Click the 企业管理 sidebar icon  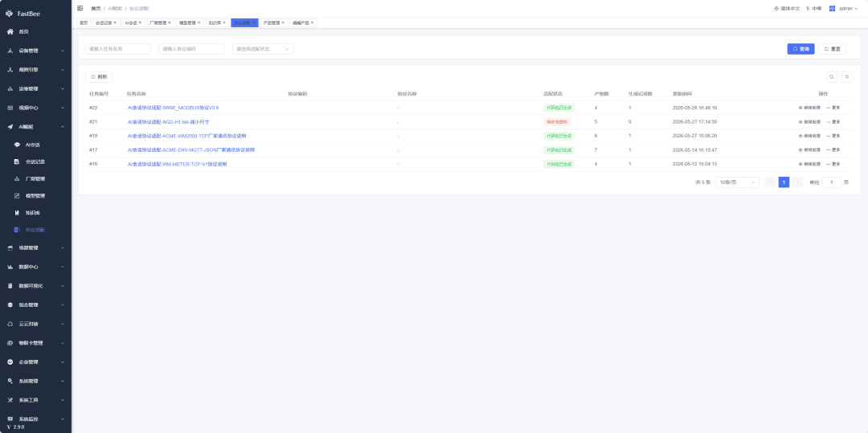coord(10,362)
